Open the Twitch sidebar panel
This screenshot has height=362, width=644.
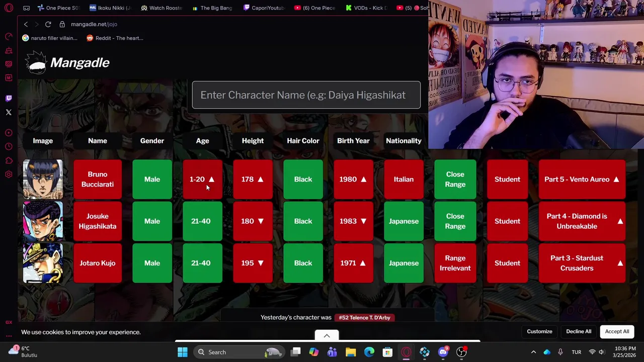point(9,99)
